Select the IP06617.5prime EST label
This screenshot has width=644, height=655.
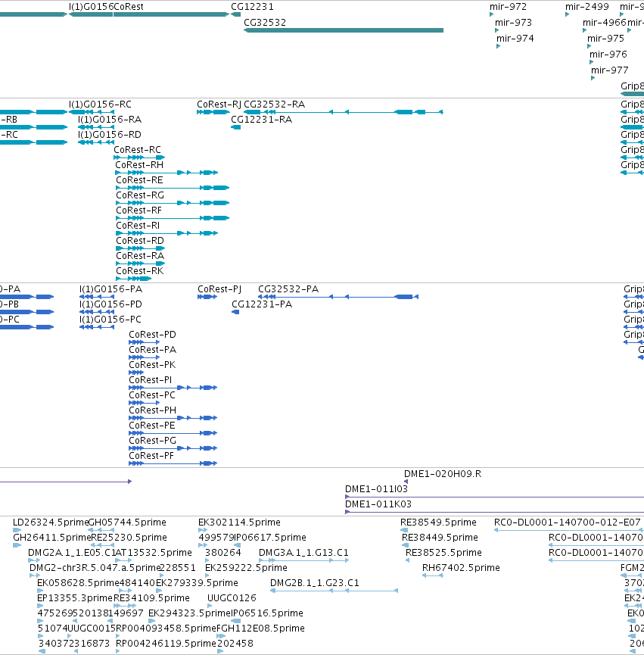click(270, 537)
